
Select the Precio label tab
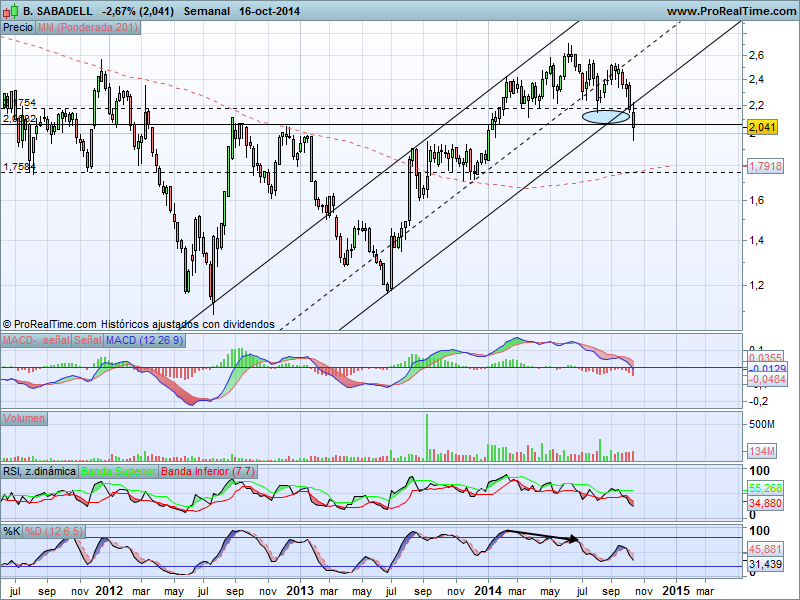18,28
